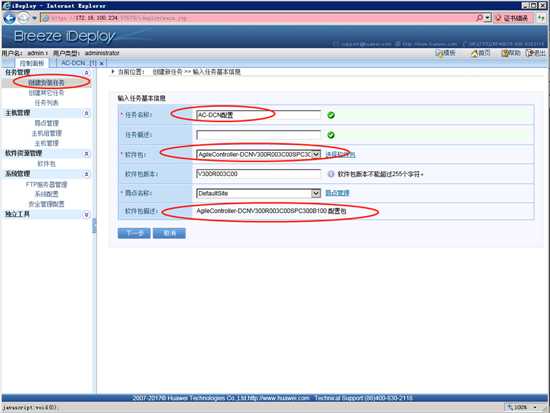Click the Breeze iDeploy logo
550x413 pixels.
click(64, 36)
